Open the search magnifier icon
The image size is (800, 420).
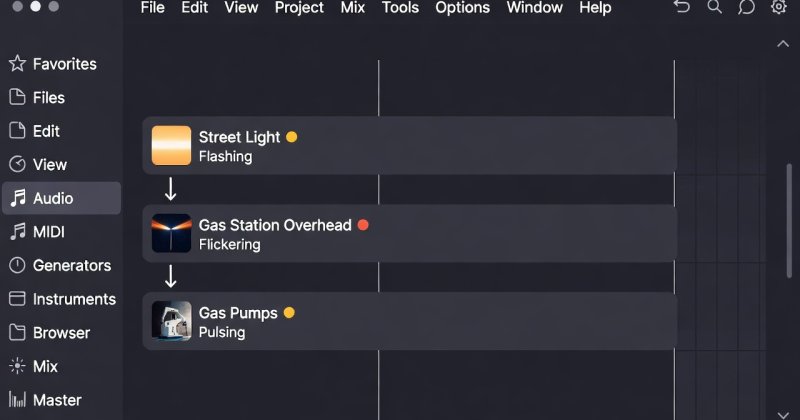click(x=714, y=7)
